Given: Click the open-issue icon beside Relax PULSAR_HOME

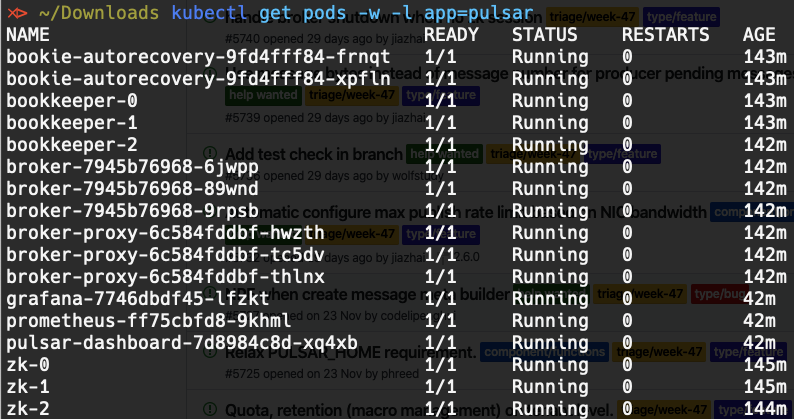Looking at the screenshot, I should (x=210, y=352).
